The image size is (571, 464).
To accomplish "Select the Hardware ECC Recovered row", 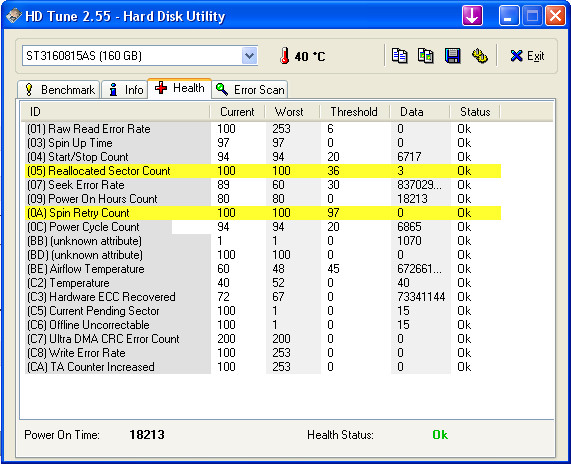I will [263, 297].
